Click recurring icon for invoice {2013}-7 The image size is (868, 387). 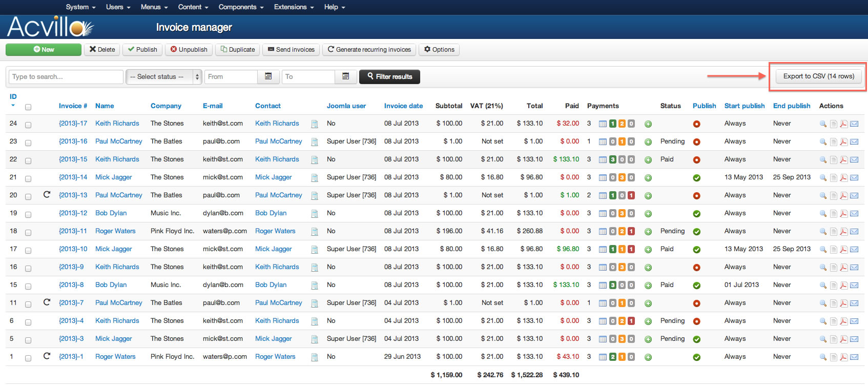[x=47, y=302]
